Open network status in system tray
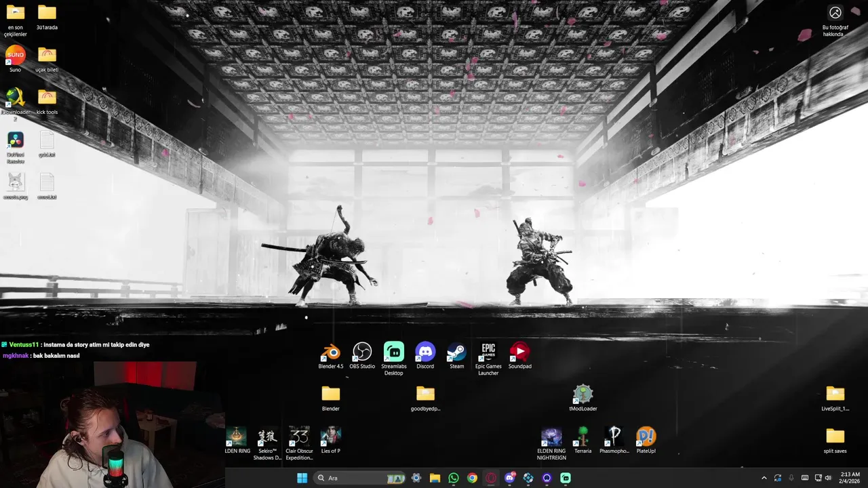The height and width of the screenshot is (488, 868). tap(818, 478)
